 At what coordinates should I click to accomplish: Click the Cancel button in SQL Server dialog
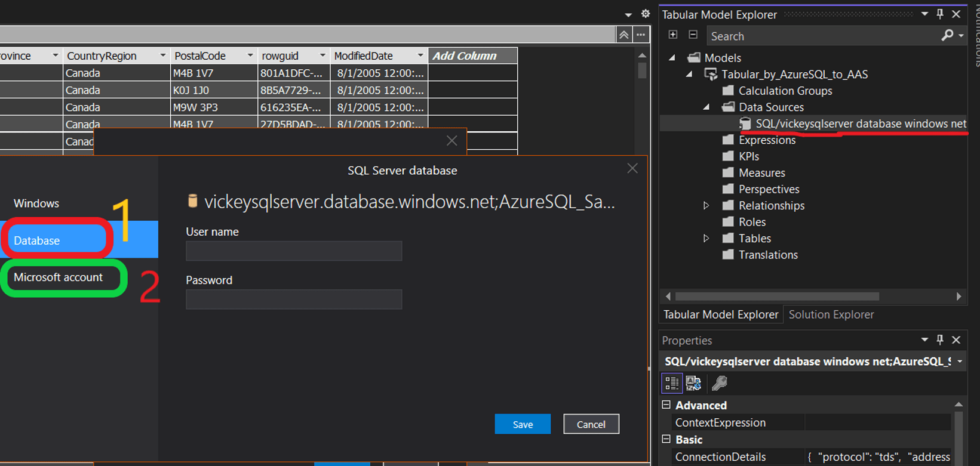coord(591,424)
